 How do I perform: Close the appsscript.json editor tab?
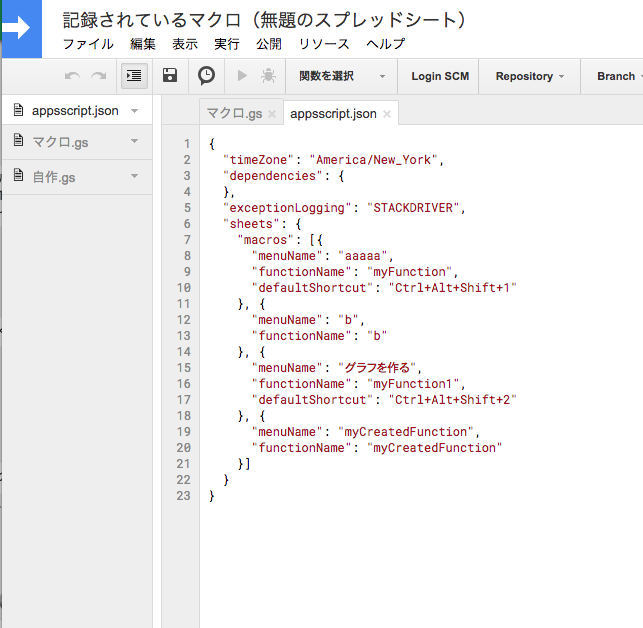387,114
